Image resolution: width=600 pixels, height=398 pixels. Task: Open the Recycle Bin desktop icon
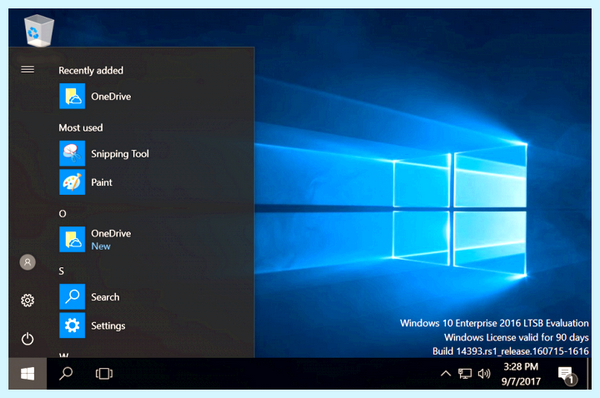tap(39, 31)
